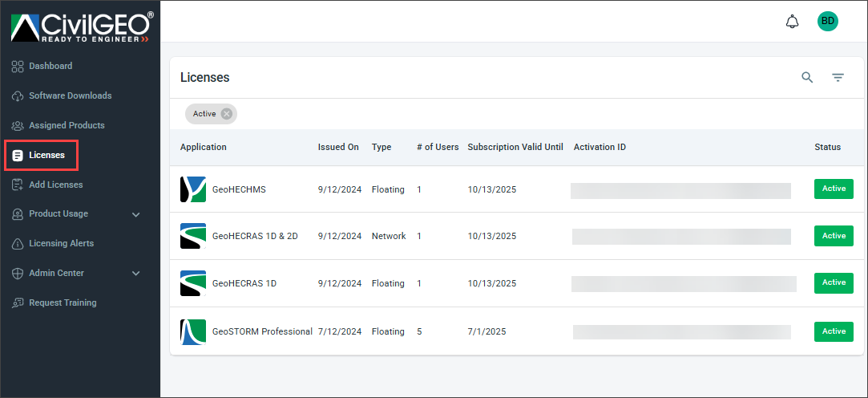Click the GeoHECRAS 1D product logo

(x=193, y=283)
